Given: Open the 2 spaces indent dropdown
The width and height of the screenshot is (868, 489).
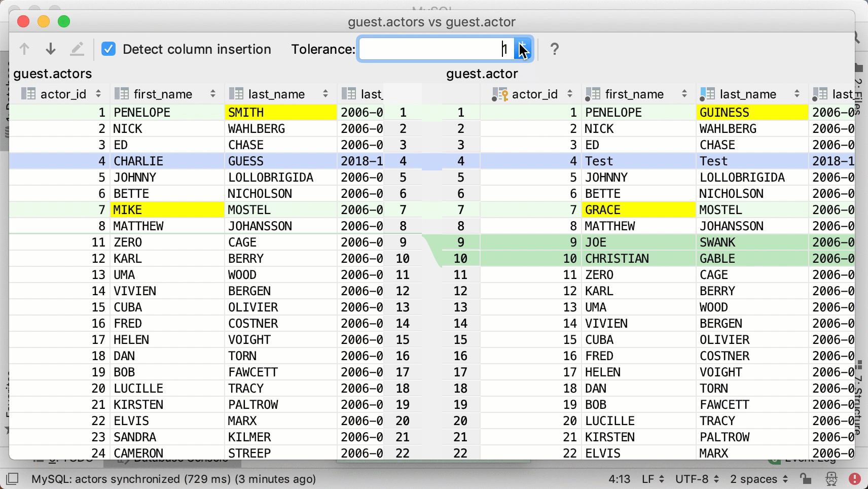Looking at the screenshot, I should pyautogui.click(x=759, y=479).
